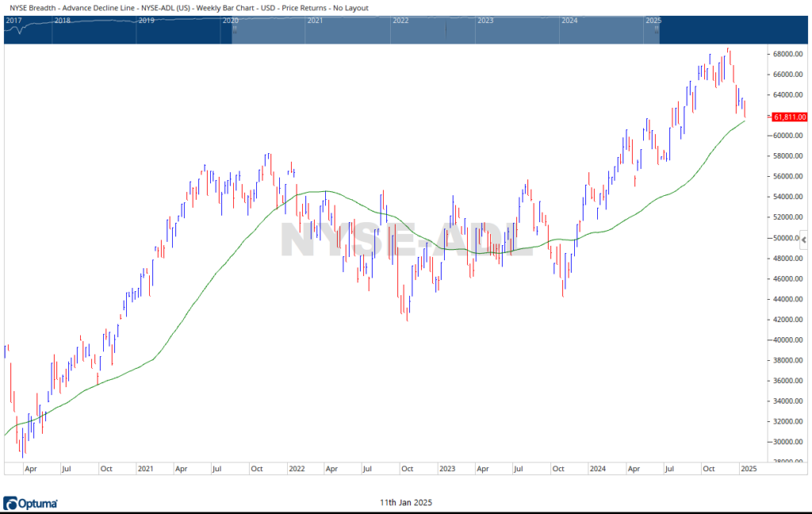Click the Optuma logo icon
The width and height of the screenshot is (812, 514).
pyautogui.click(x=10, y=504)
